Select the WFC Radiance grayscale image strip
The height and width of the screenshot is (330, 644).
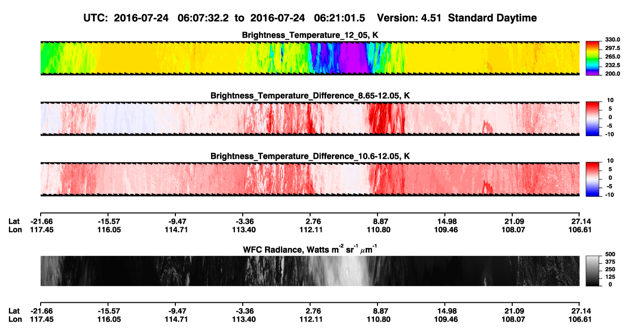[310, 271]
